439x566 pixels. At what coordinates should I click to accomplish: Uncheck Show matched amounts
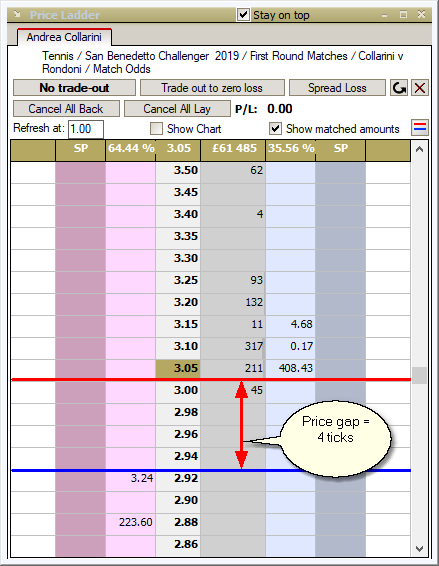coord(275,129)
